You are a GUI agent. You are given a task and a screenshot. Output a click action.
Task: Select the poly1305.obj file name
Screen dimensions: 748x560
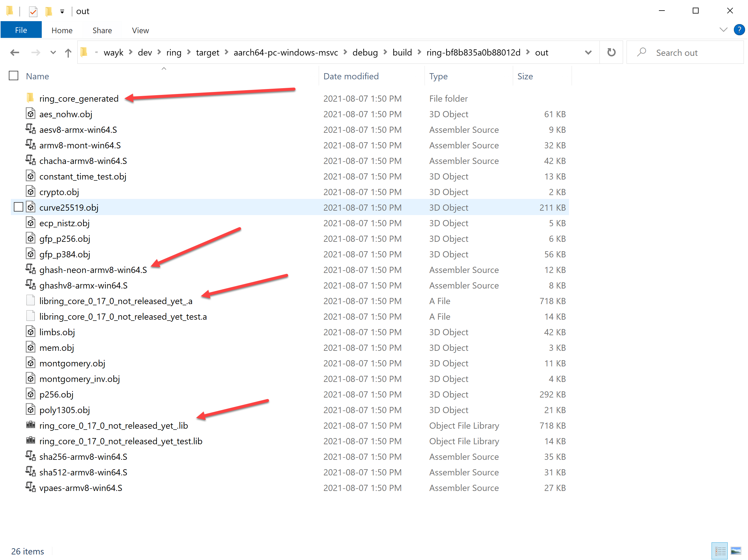pos(65,410)
